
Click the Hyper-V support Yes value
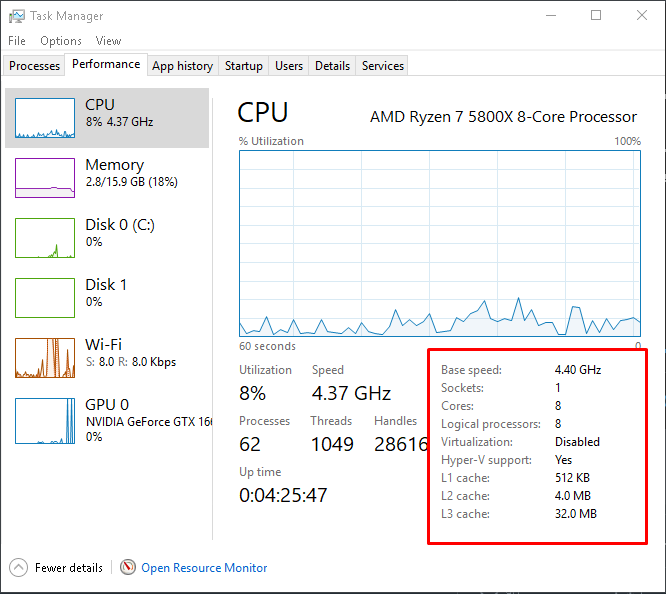564,460
